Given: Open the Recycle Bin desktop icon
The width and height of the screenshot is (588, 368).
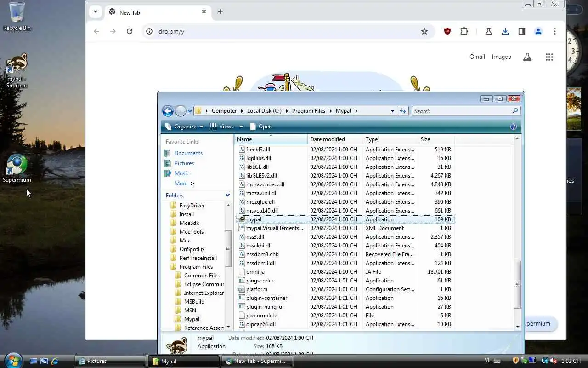Looking at the screenshot, I should tap(17, 17).
